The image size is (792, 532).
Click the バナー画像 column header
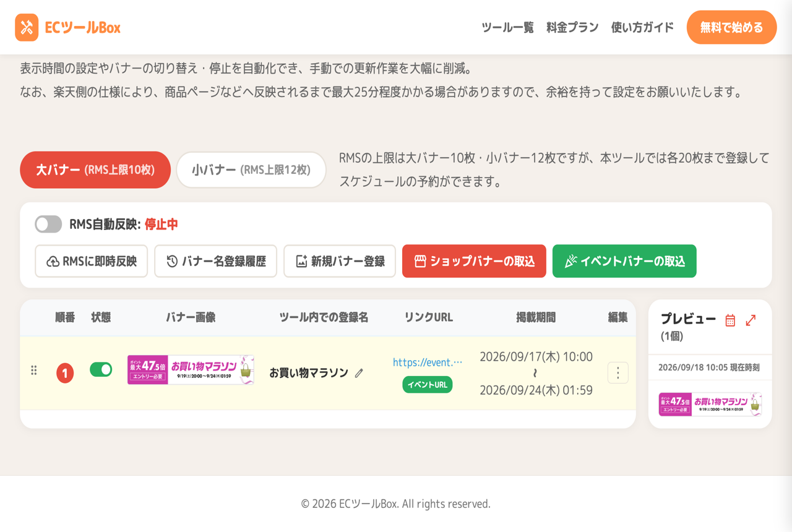tap(191, 317)
